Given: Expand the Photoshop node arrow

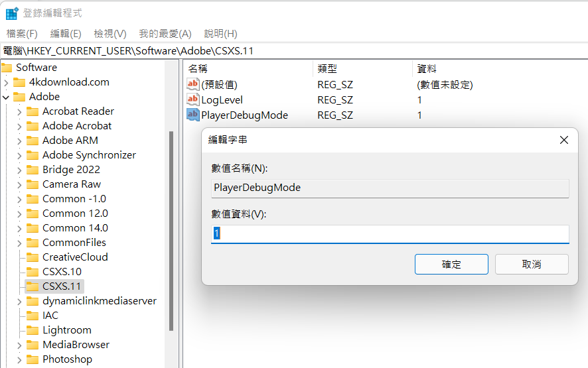Looking at the screenshot, I should pyautogui.click(x=19, y=360).
